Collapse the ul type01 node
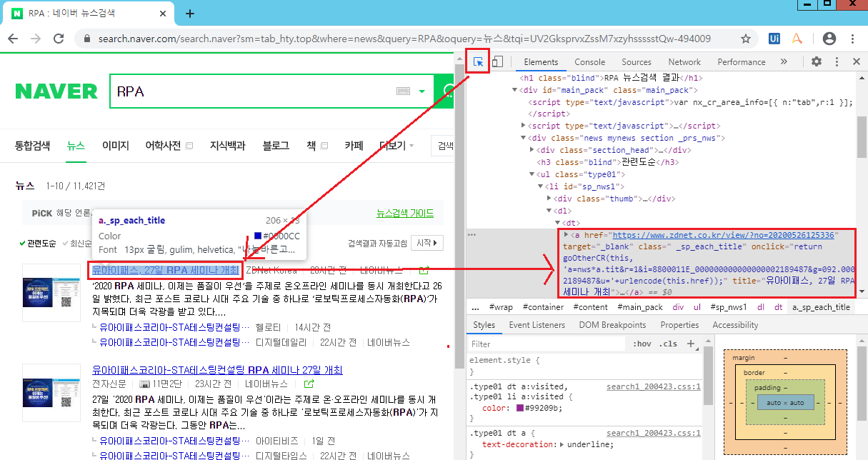This screenshot has height=460, width=868. [x=532, y=174]
